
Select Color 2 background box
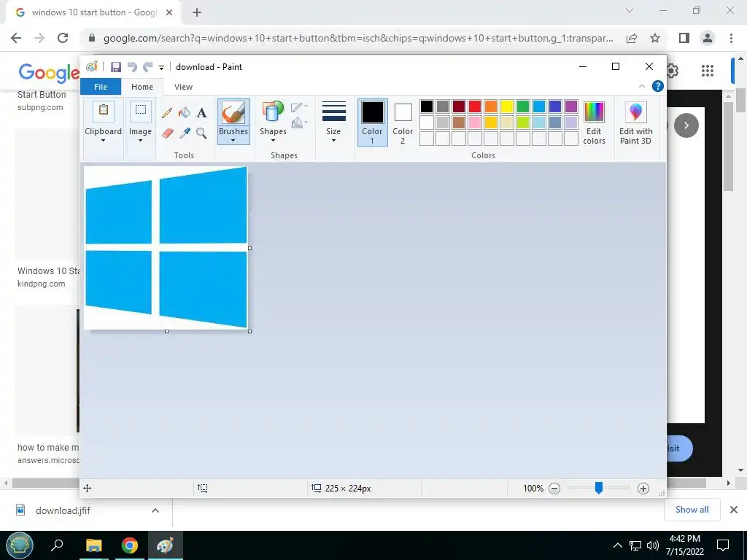(403, 122)
